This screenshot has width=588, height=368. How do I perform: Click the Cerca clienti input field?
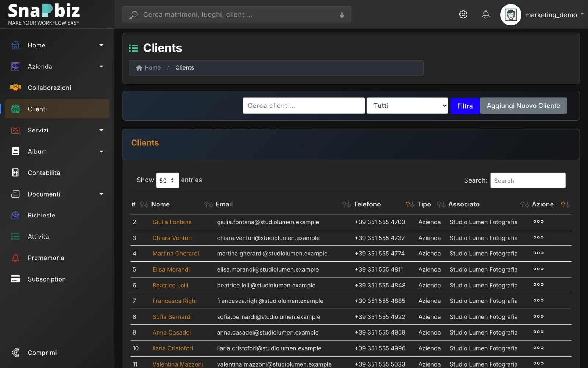point(304,106)
